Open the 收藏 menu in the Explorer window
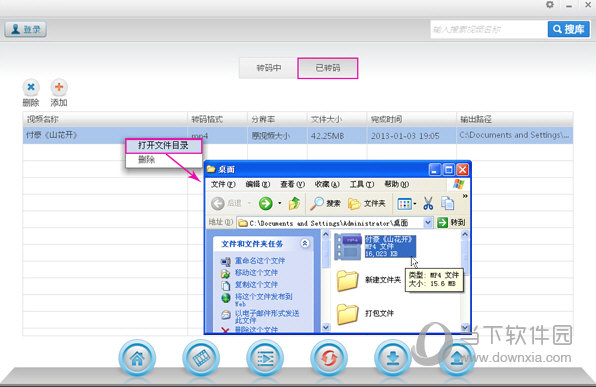Viewport: 596px width, 387px height. click(x=327, y=184)
